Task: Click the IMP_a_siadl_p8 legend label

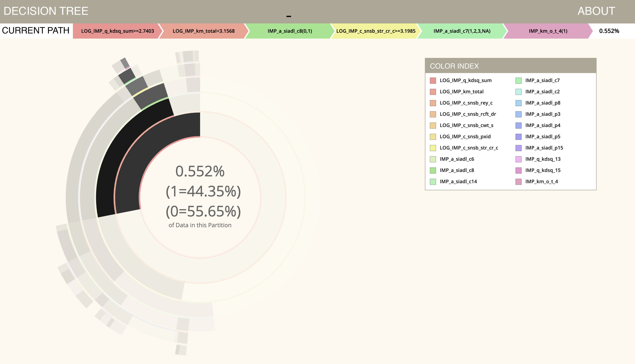Action: point(543,103)
